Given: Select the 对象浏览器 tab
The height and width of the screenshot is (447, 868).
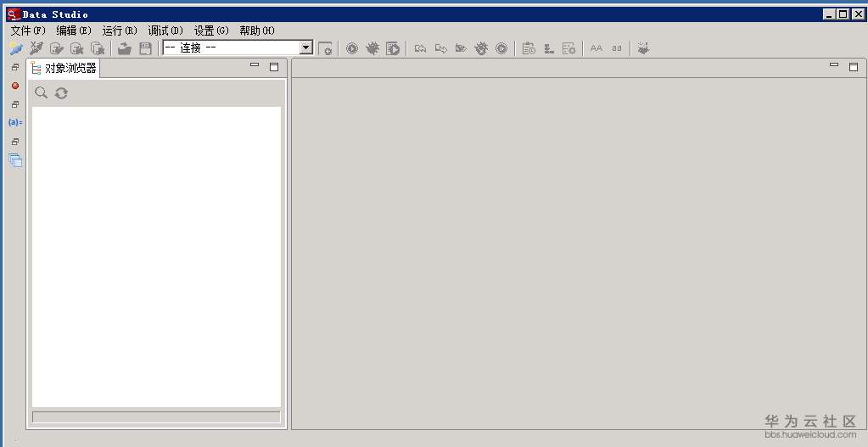Looking at the screenshot, I should click(64, 68).
